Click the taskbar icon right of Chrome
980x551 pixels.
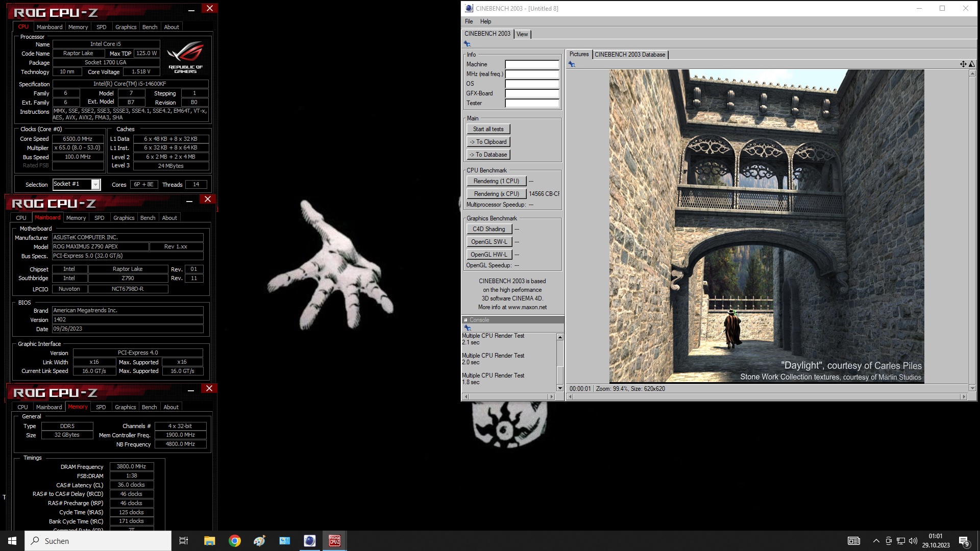[259, 541]
